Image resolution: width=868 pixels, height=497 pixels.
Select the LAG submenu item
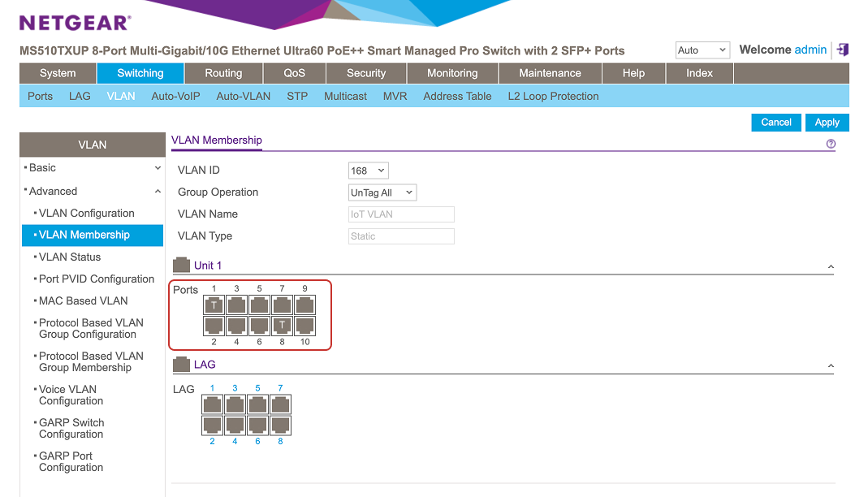pos(80,97)
